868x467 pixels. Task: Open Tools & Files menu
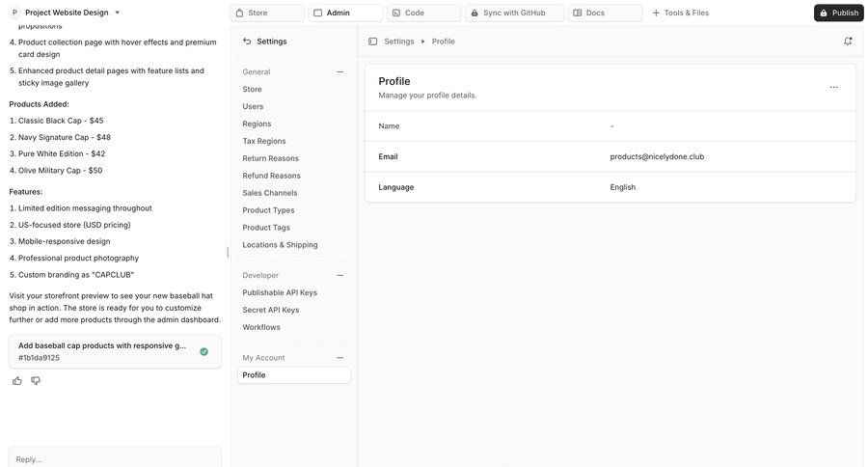pyautogui.click(x=680, y=13)
